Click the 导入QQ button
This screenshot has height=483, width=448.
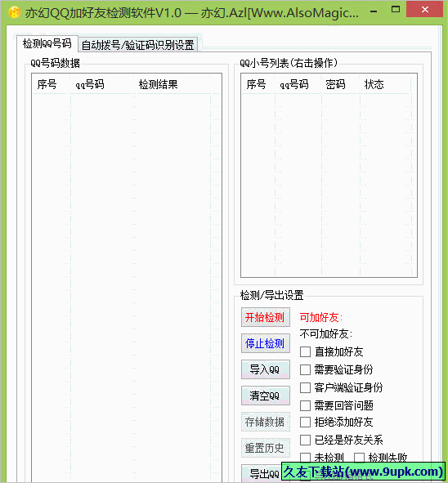click(x=266, y=369)
